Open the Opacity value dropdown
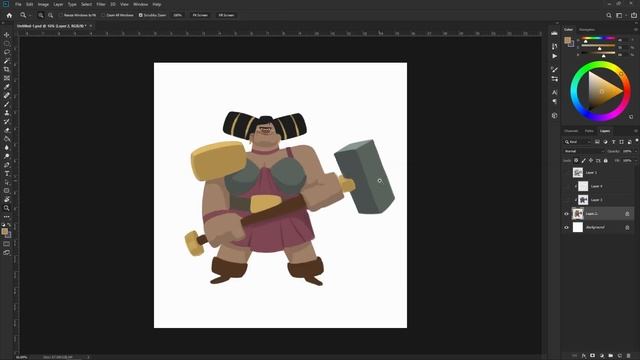This screenshot has height=360, width=640. point(635,151)
